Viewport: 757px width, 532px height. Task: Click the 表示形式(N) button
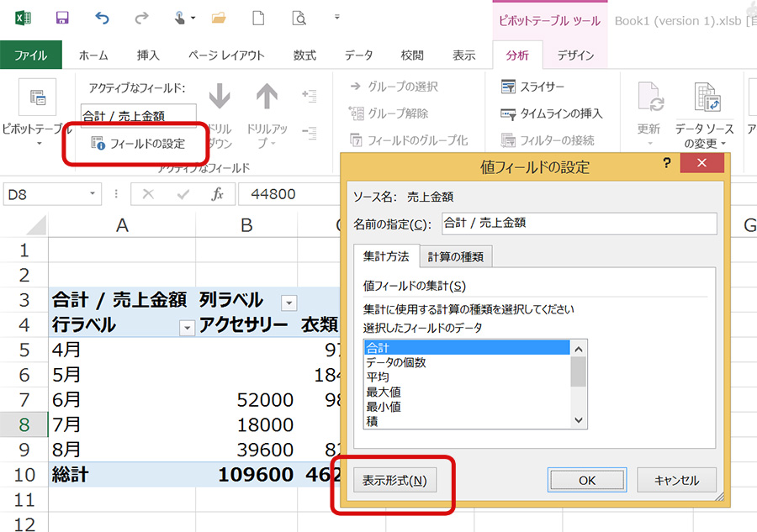point(394,481)
